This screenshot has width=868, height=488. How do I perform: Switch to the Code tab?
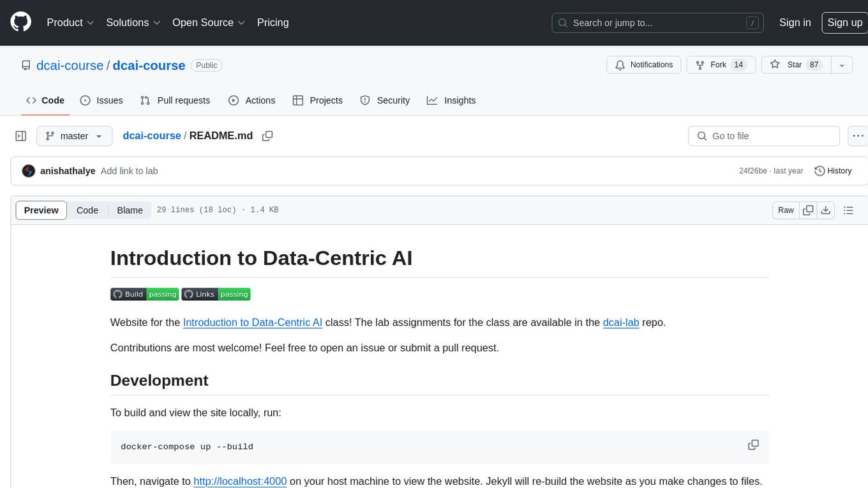(x=45, y=100)
